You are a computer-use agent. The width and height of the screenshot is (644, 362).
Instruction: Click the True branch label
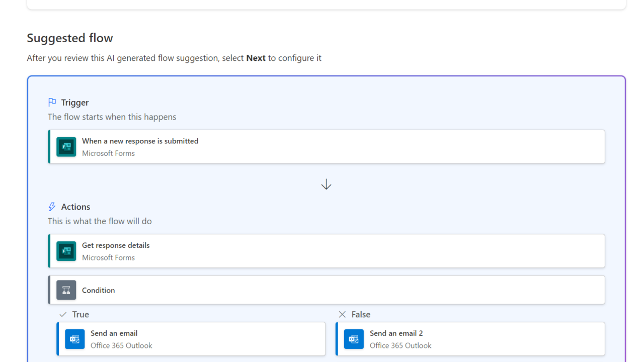80,314
